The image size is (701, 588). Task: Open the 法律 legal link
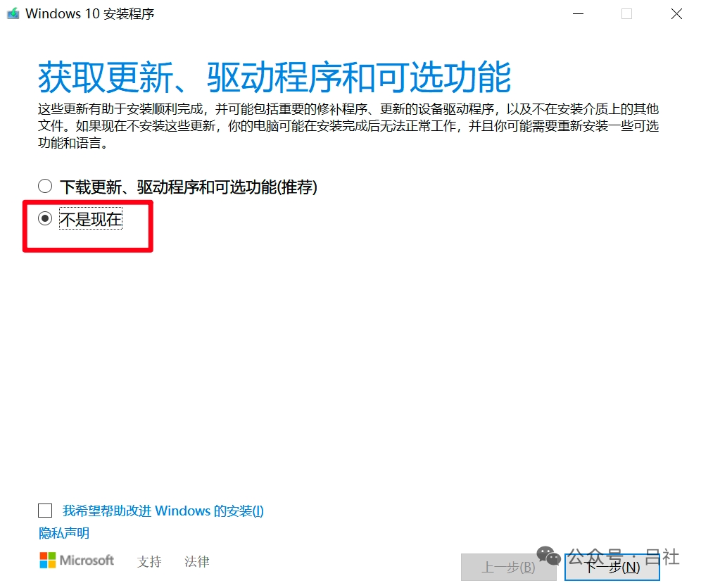196,561
